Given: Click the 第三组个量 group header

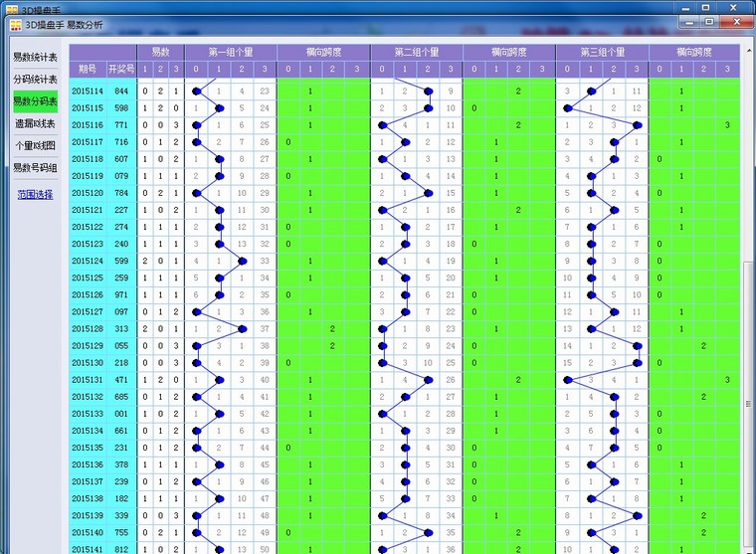Looking at the screenshot, I should [602, 52].
